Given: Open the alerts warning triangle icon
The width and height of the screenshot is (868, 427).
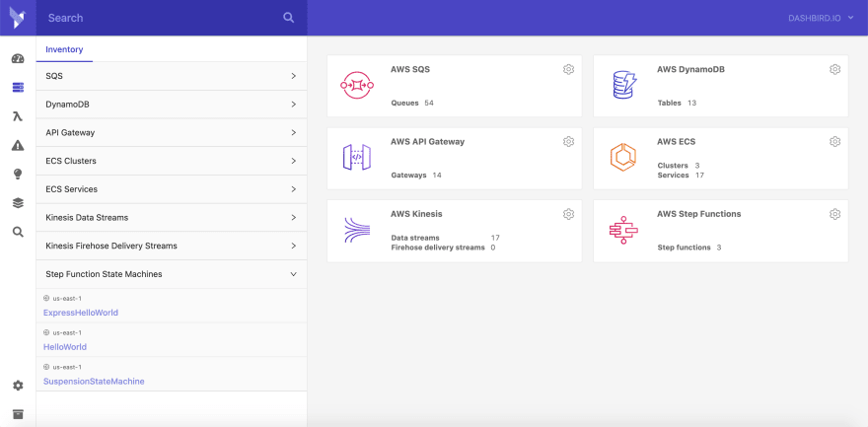Looking at the screenshot, I should pos(18,146).
